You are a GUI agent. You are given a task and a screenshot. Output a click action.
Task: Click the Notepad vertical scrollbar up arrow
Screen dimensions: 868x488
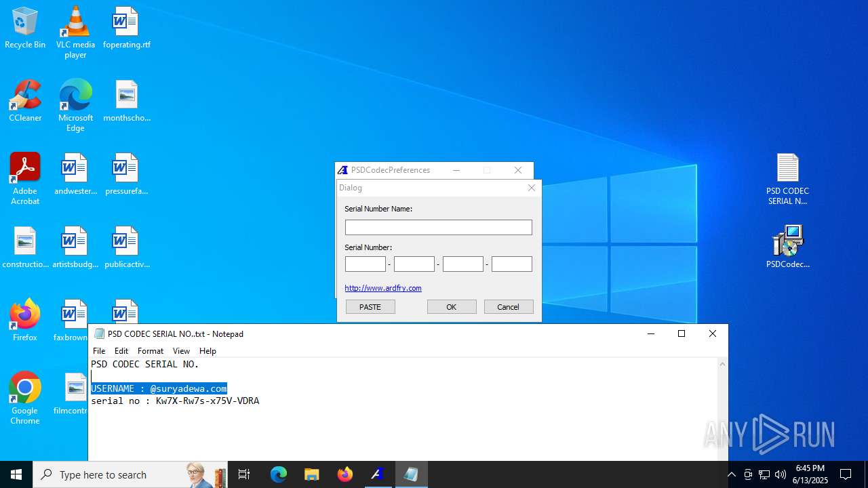coord(722,364)
